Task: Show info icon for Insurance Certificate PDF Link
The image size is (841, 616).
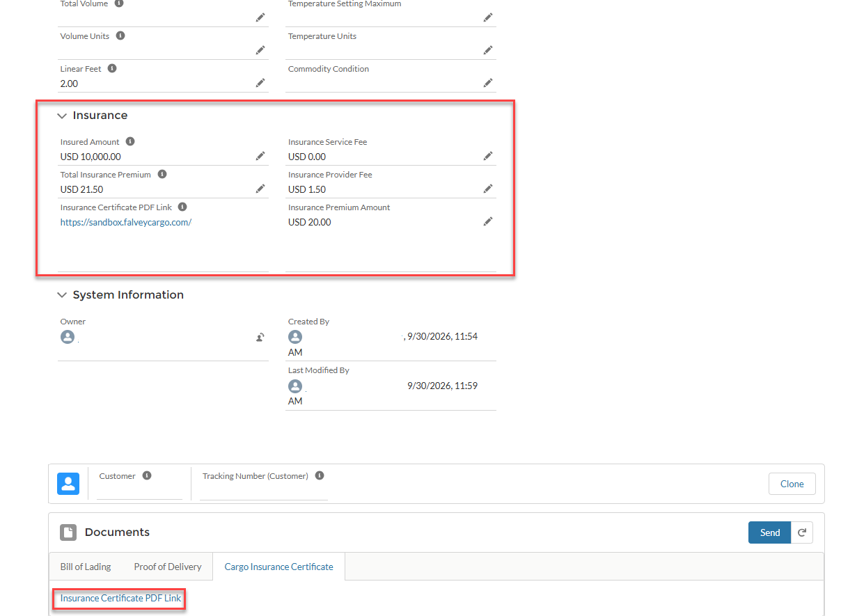Action: click(x=182, y=207)
